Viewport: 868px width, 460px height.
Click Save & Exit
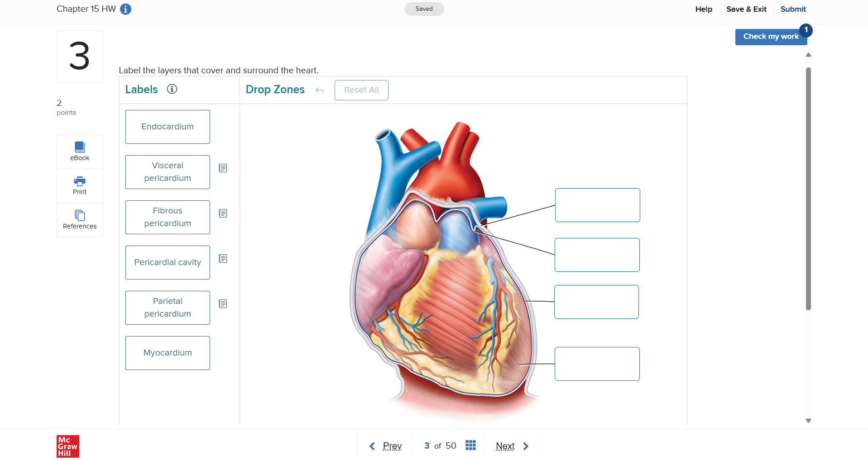(746, 9)
